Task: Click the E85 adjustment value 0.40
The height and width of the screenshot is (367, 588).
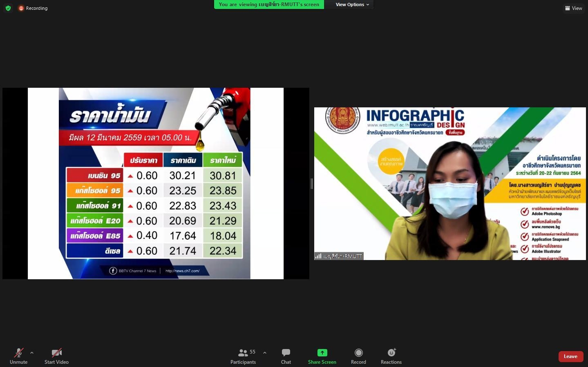Action: (147, 236)
